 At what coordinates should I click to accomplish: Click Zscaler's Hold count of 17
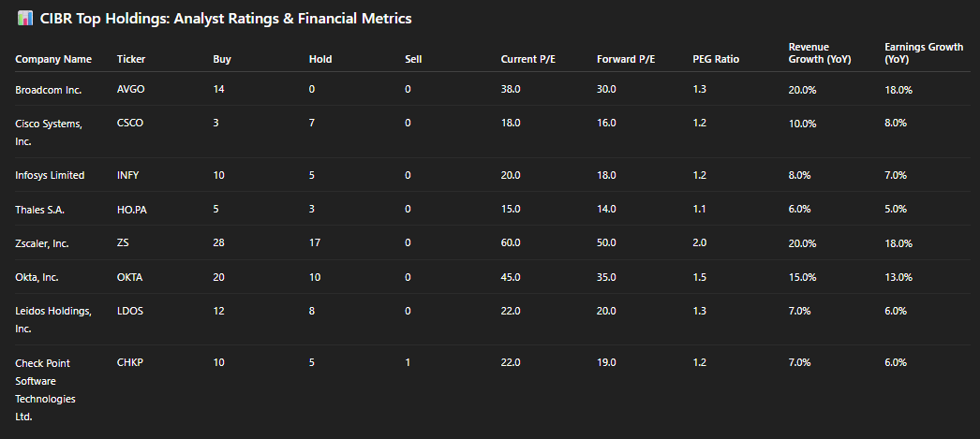(x=315, y=243)
